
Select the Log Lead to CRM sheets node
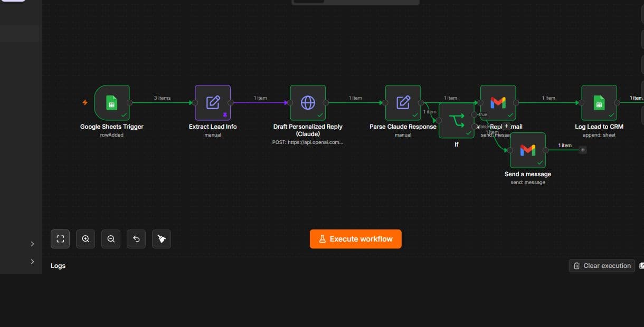tap(599, 103)
